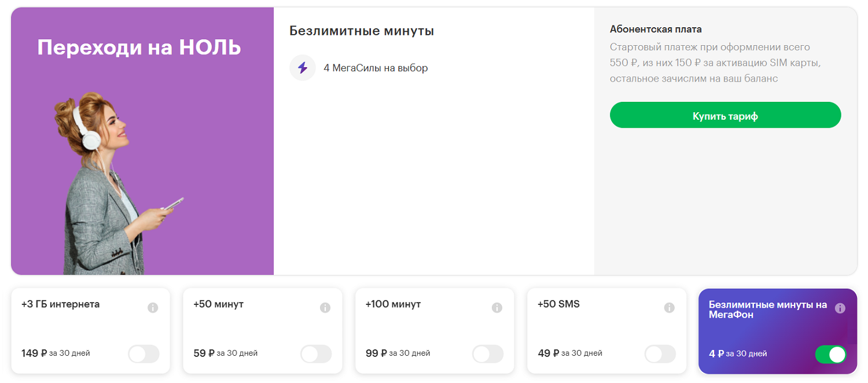Click the 4 МегаСилы на выбор text

(376, 68)
